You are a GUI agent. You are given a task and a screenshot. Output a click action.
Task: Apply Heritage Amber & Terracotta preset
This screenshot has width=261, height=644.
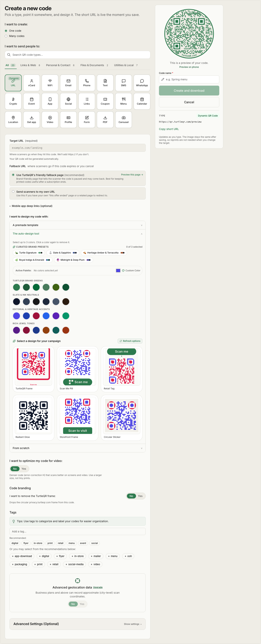click(104, 253)
